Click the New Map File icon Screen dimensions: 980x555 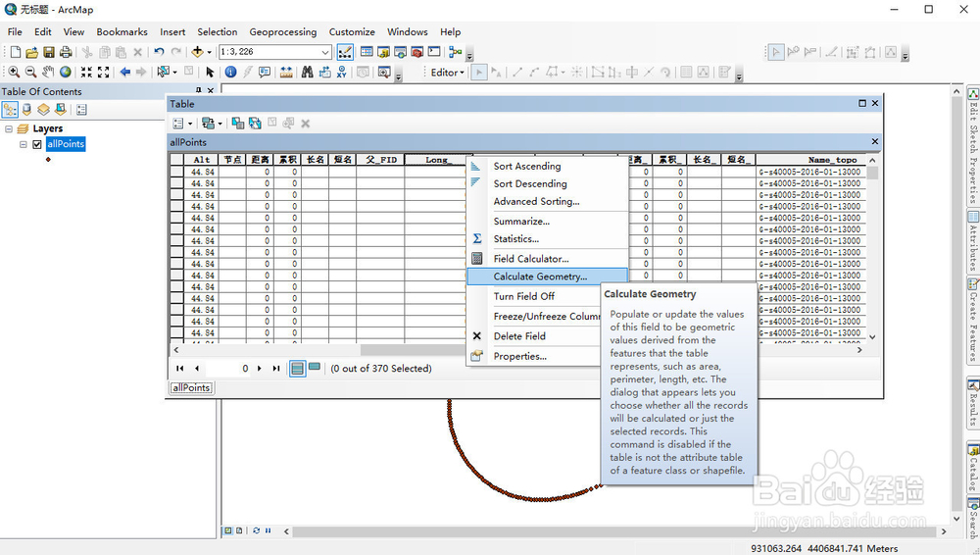(x=16, y=52)
